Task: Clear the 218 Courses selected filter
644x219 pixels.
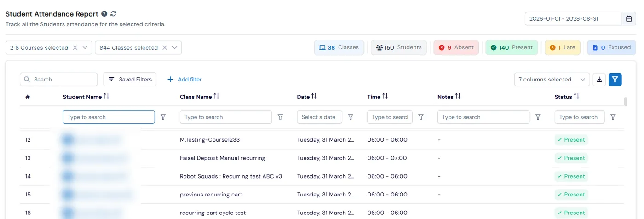Action: [75, 48]
